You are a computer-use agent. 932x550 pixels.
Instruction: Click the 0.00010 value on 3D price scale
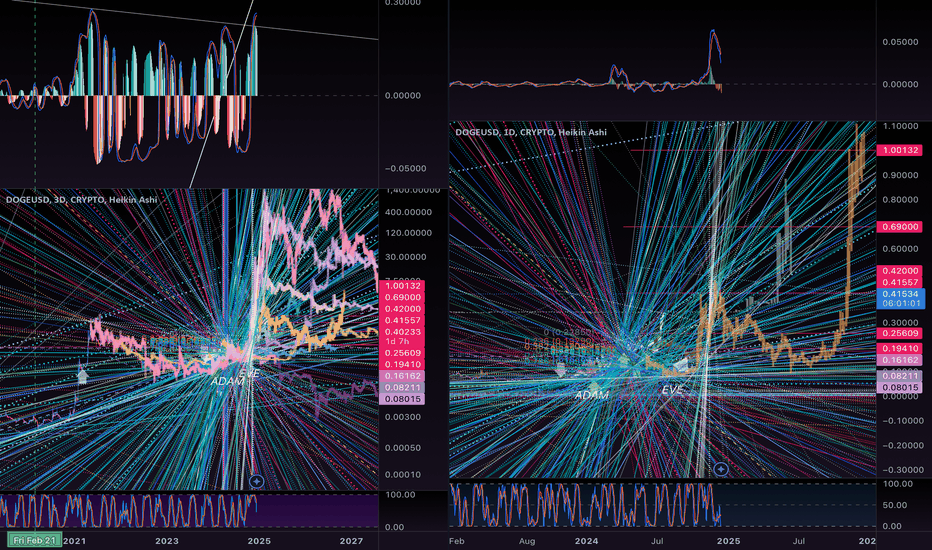pos(403,474)
